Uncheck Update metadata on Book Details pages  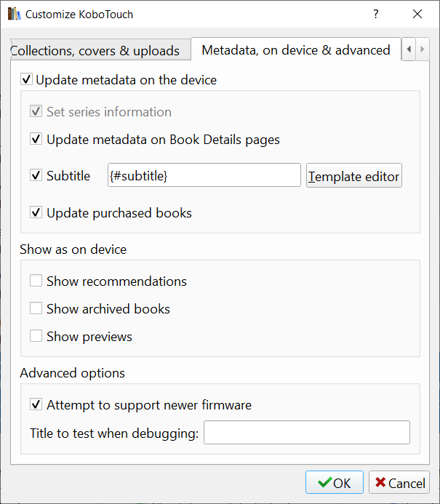pyautogui.click(x=36, y=140)
